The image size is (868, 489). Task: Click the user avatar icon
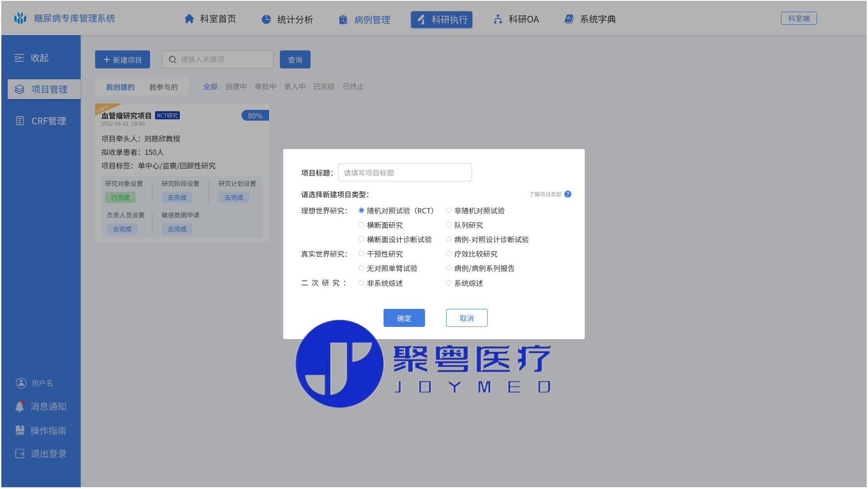(21, 383)
